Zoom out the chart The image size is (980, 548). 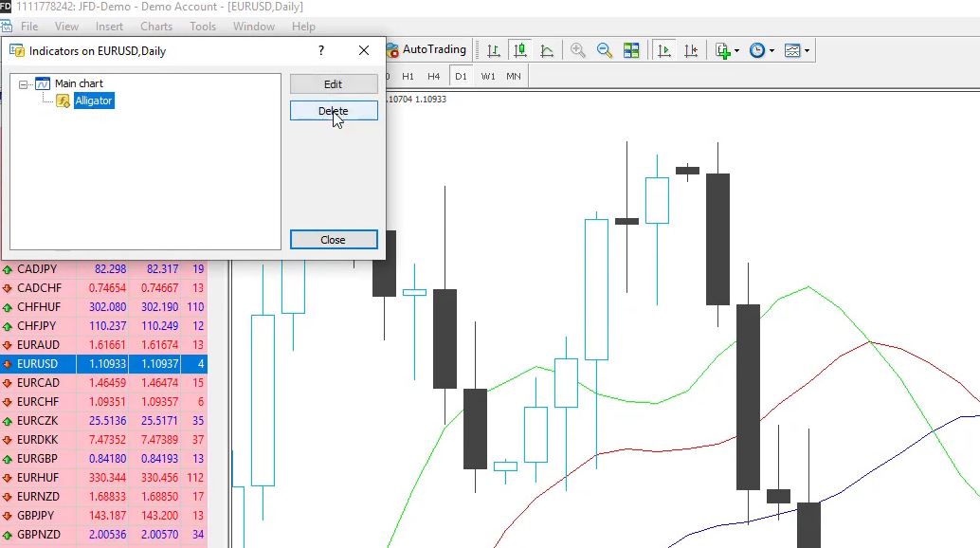pyautogui.click(x=605, y=49)
